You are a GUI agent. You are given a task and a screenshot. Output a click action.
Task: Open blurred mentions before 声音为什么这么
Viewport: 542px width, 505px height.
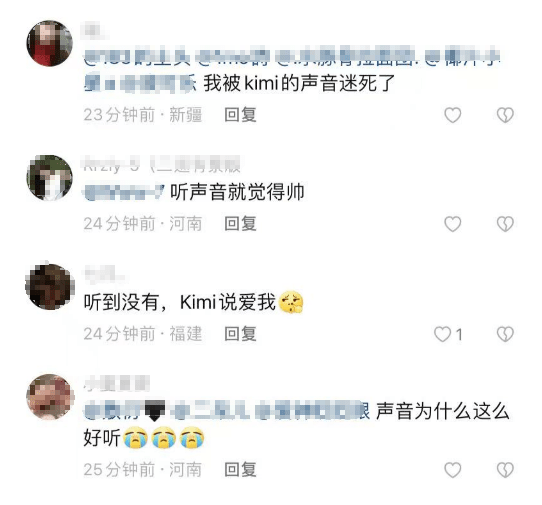pos(227,411)
